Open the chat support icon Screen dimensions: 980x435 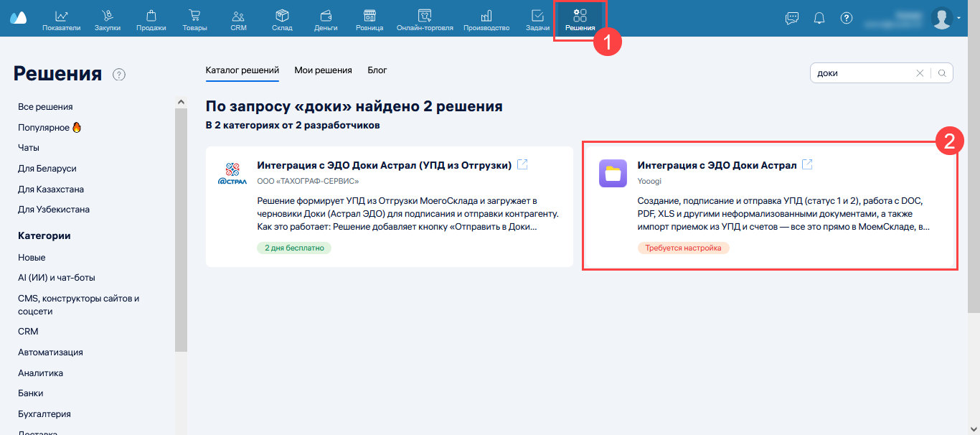(792, 18)
